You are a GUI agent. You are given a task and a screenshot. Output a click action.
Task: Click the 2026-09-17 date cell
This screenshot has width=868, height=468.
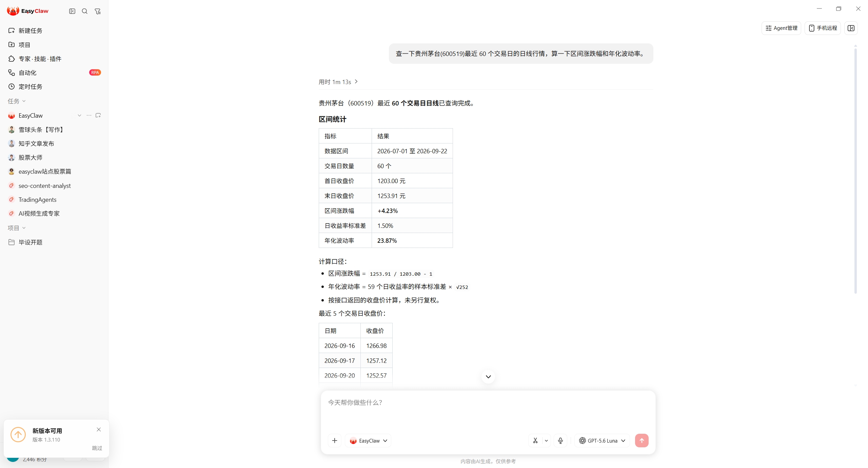[x=340, y=360]
